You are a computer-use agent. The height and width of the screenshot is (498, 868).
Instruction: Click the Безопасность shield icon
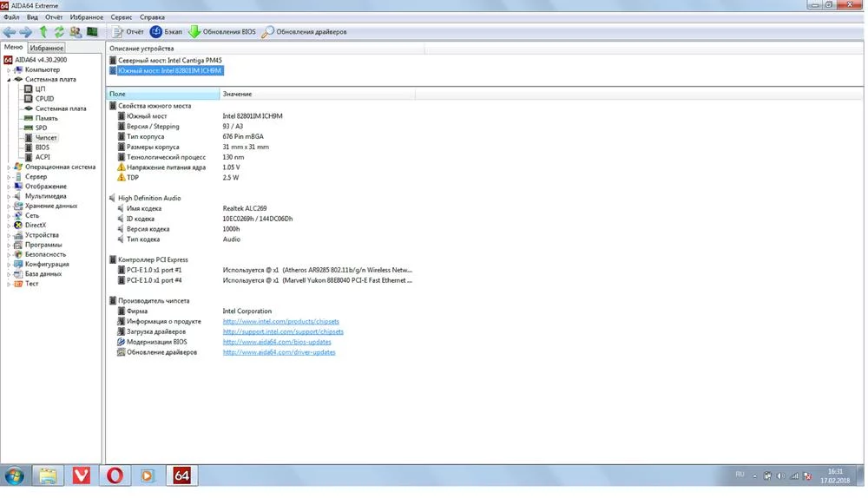click(x=18, y=254)
